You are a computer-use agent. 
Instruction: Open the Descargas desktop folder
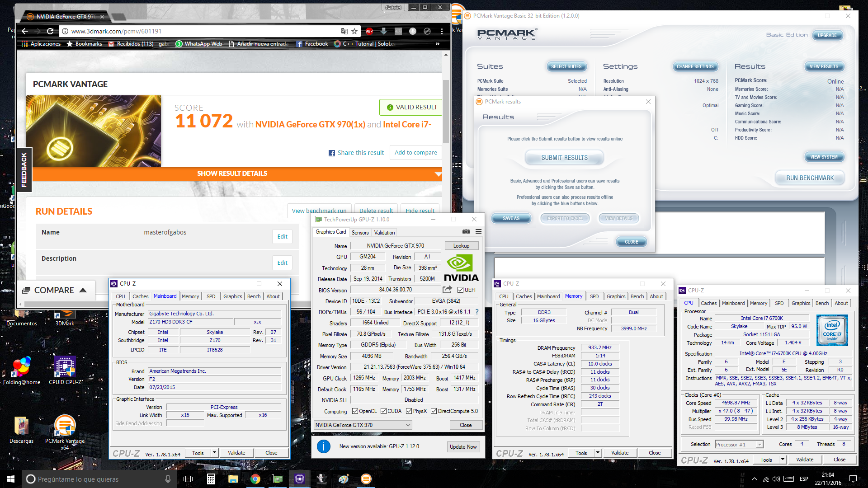(x=21, y=430)
